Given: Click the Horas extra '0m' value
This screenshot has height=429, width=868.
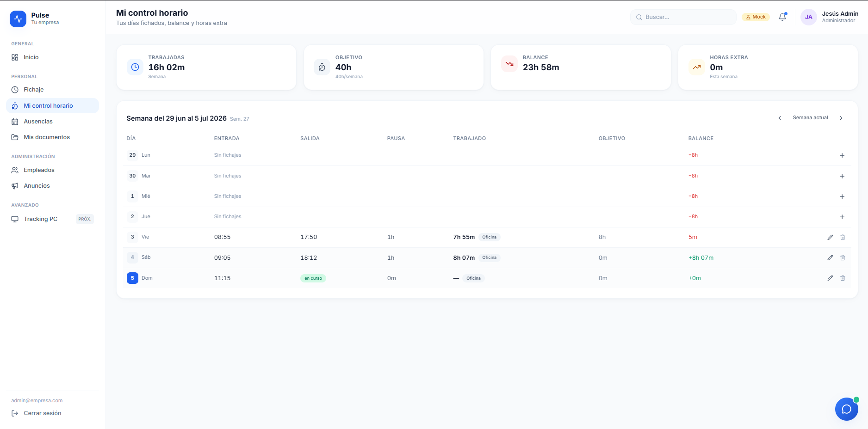Looking at the screenshot, I should pyautogui.click(x=716, y=67).
